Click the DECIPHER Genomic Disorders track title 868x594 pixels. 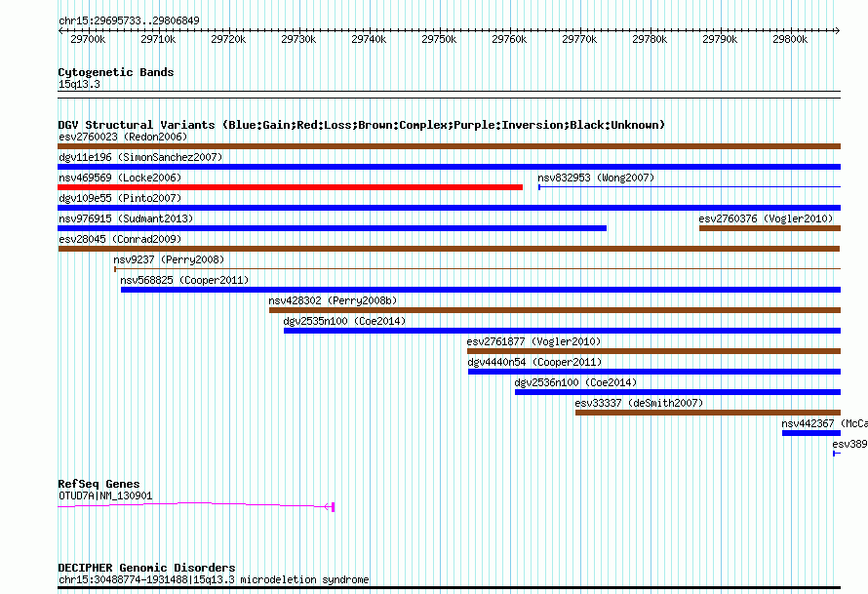point(146,568)
